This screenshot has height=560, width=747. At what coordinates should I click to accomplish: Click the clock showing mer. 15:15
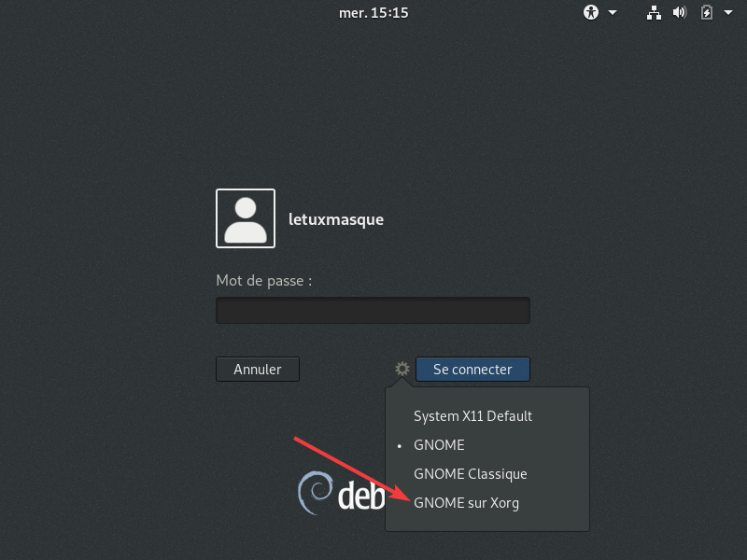point(373,13)
